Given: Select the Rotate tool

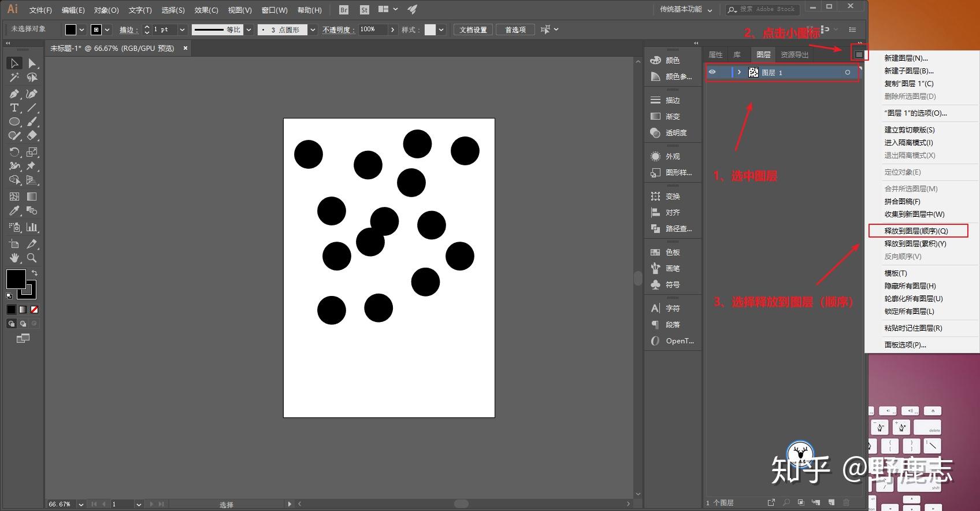Looking at the screenshot, I should click(x=14, y=152).
